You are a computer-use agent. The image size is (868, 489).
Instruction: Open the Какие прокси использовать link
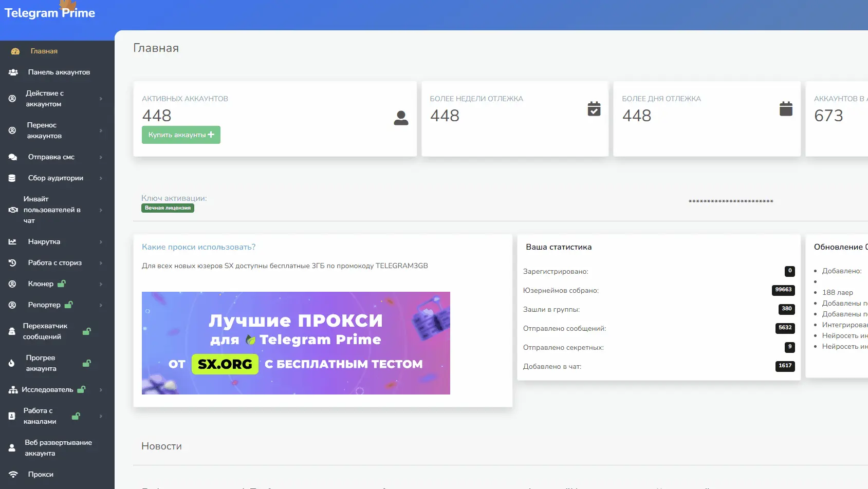[x=198, y=247]
